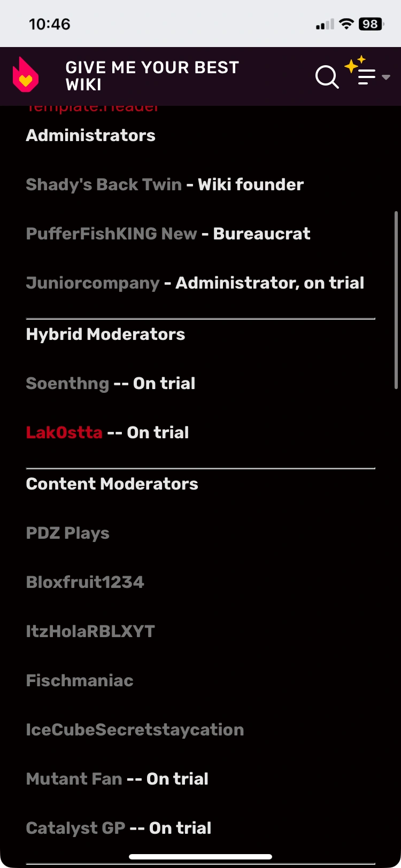Viewport: 401px width, 868px height.
Task: Visit PufferFishKING New's profile link
Action: pyautogui.click(x=111, y=234)
